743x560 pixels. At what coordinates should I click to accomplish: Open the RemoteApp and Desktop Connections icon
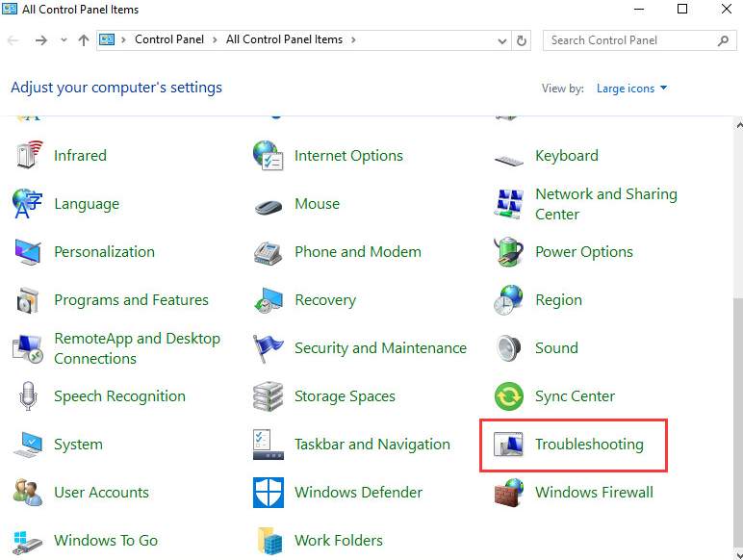click(x=29, y=349)
